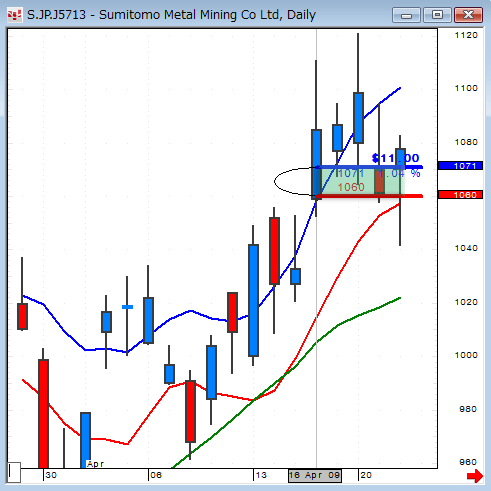Click the '1071' entry label in green zone
The width and height of the screenshot is (491, 491).
[350, 173]
